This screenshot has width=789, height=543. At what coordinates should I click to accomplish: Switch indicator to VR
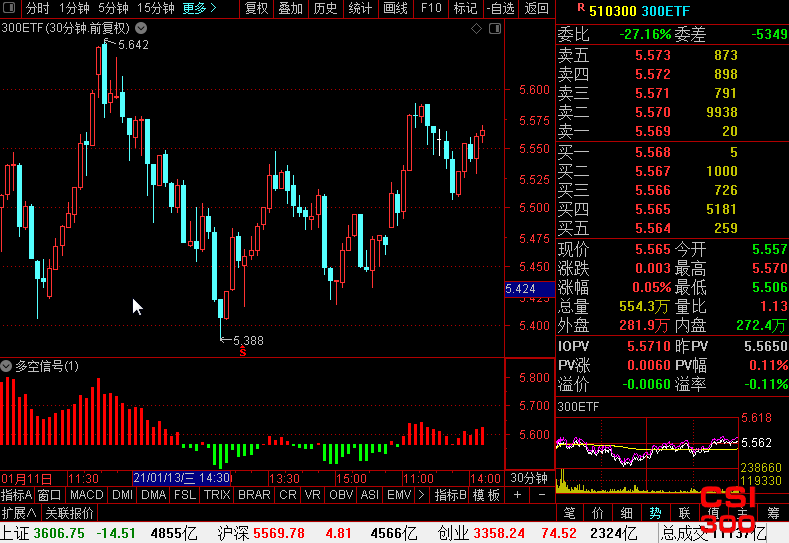312,495
